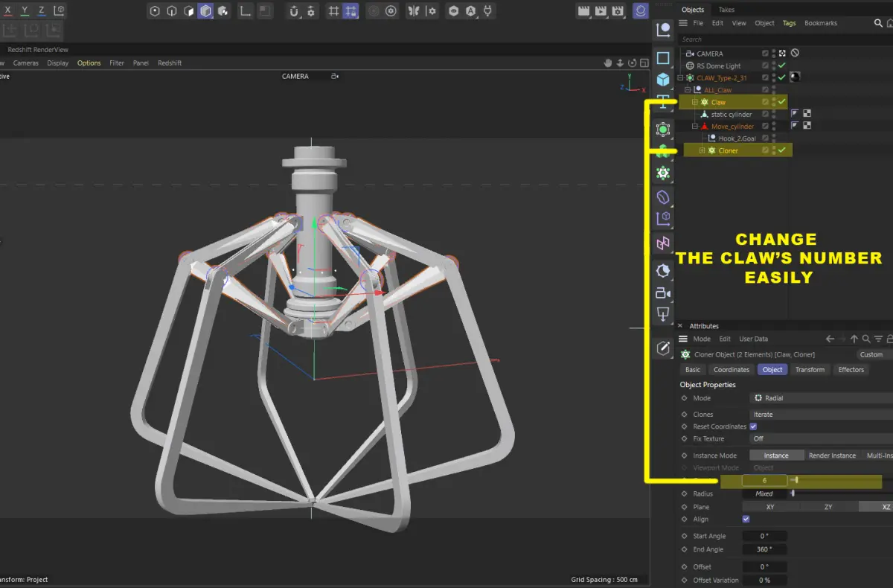Open the Options menu in RenderView
This screenshot has width=893, height=588.
[89, 63]
